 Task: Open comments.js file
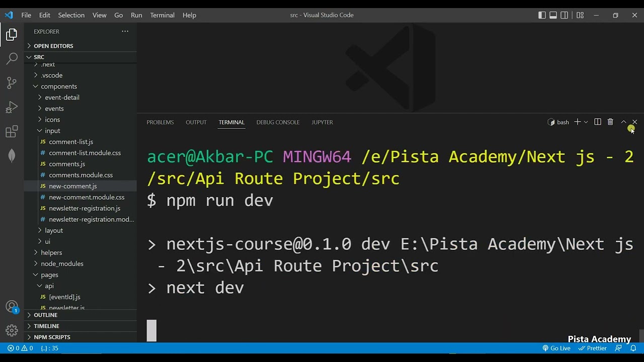click(80, 164)
